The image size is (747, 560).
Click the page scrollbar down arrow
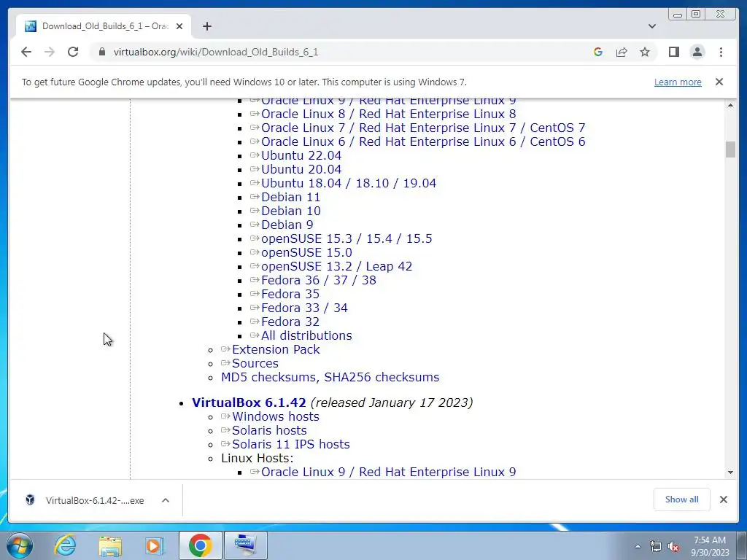click(x=730, y=472)
